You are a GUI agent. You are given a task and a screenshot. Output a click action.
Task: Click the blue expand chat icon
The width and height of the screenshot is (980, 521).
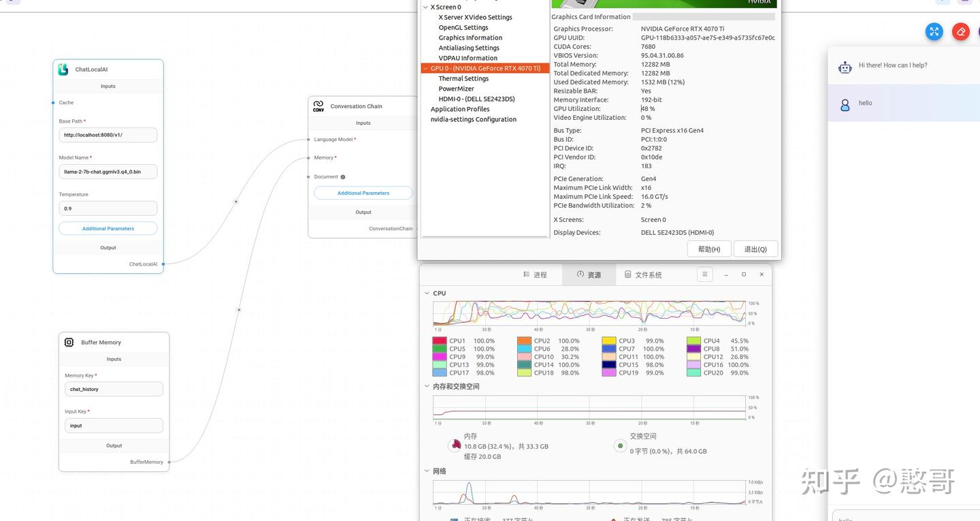point(934,31)
